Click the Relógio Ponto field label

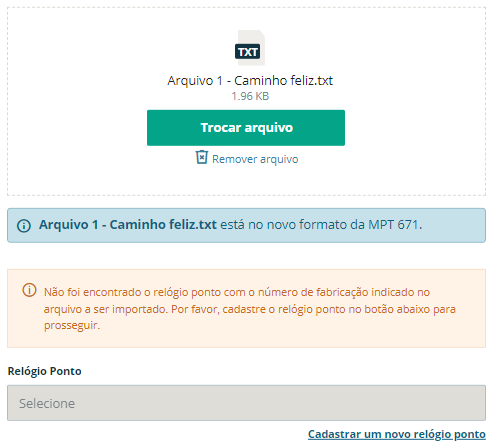(44, 371)
